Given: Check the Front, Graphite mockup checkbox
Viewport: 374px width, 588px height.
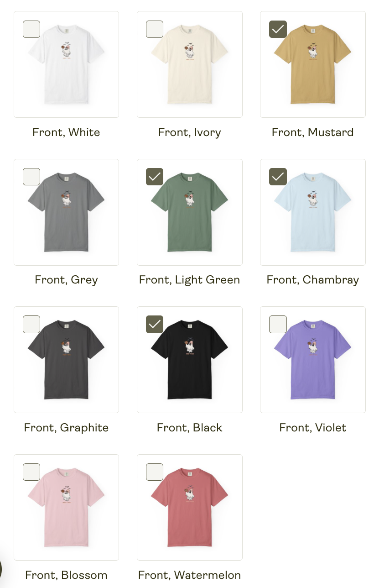Looking at the screenshot, I should pyautogui.click(x=31, y=324).
